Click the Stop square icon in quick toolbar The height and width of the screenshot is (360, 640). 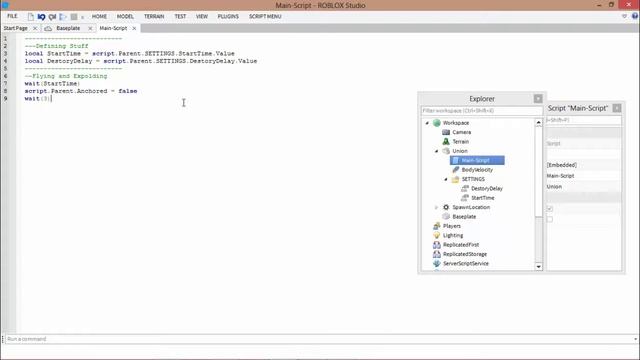point(74,17)
